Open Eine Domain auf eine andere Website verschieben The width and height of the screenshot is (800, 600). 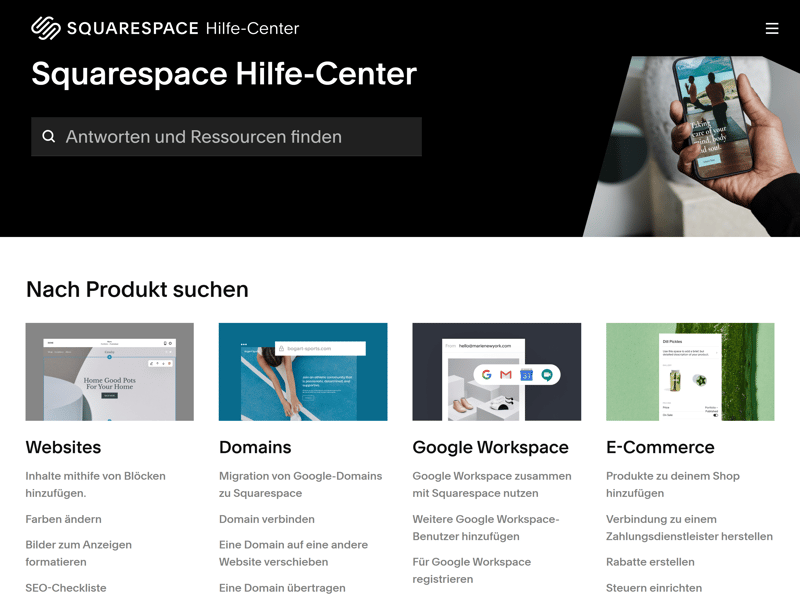tap(293, 554)
